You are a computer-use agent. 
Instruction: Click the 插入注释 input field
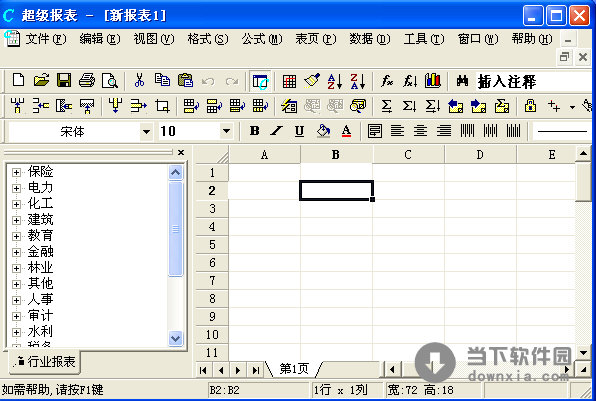[534, 81]
